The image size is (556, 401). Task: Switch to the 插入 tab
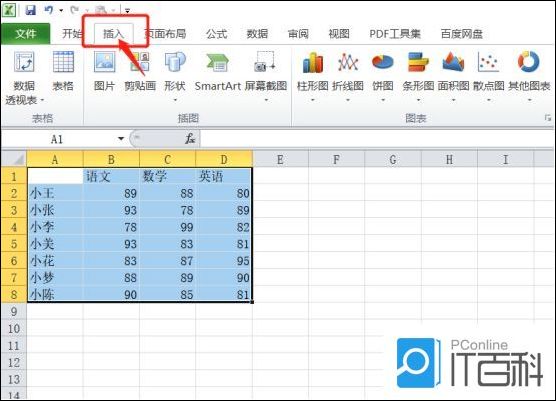click(113, 34)
